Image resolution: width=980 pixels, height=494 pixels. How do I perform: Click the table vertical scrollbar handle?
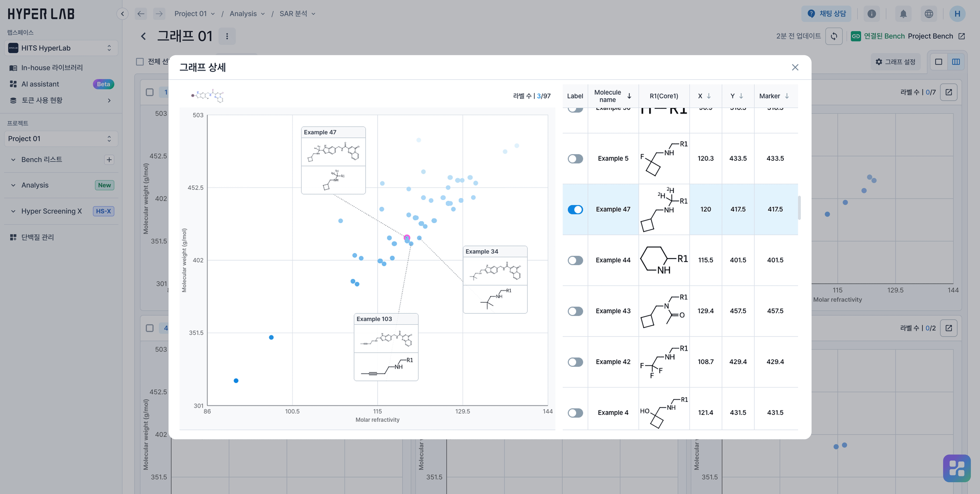point(799,208)
